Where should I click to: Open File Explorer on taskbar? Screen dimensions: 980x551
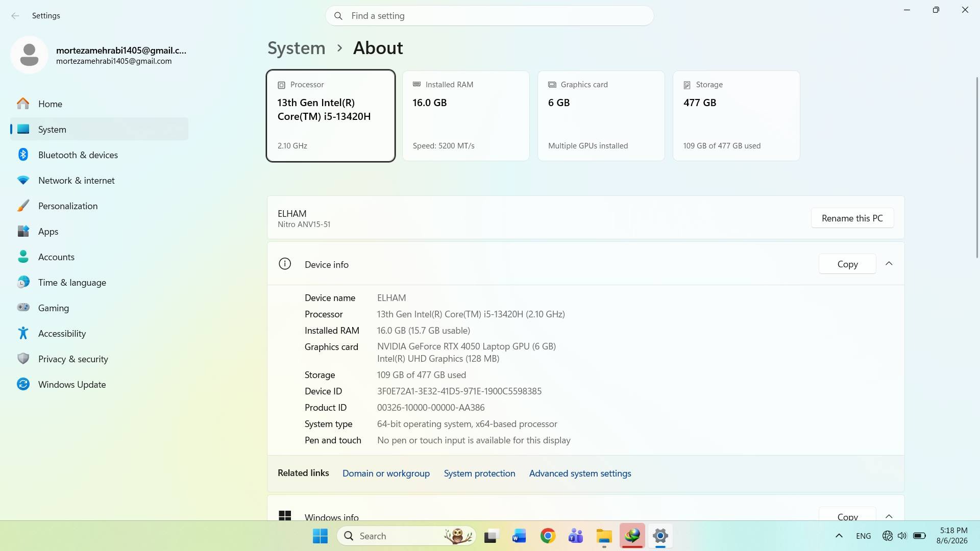point(604,536)
